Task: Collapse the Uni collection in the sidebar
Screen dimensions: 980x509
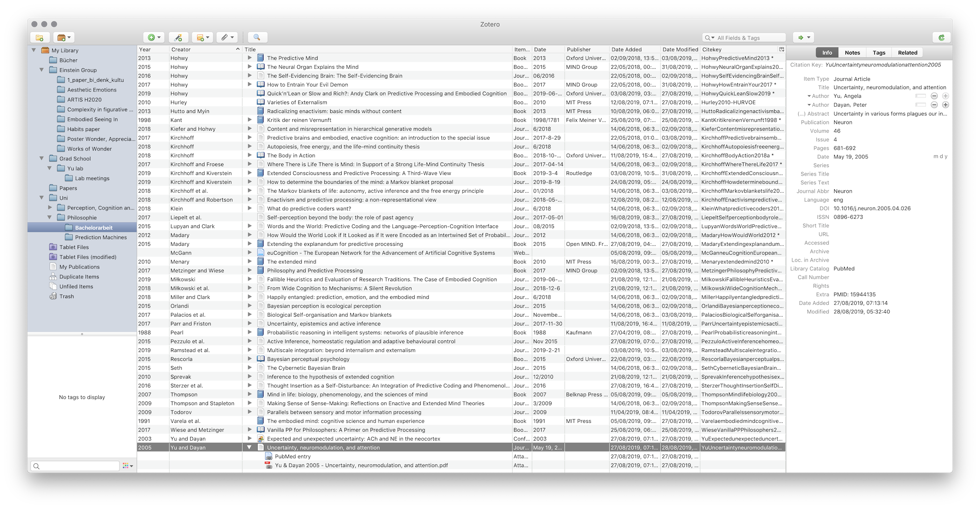Action: (x=42, y=197)
